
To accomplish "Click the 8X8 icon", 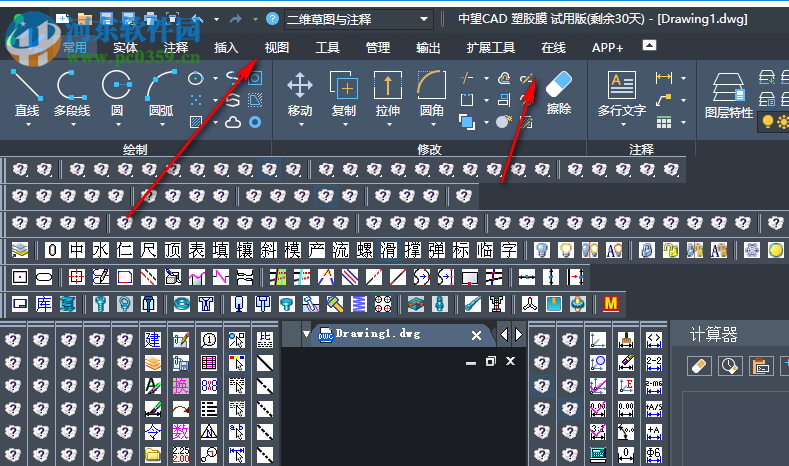I will tap(209, 386).
